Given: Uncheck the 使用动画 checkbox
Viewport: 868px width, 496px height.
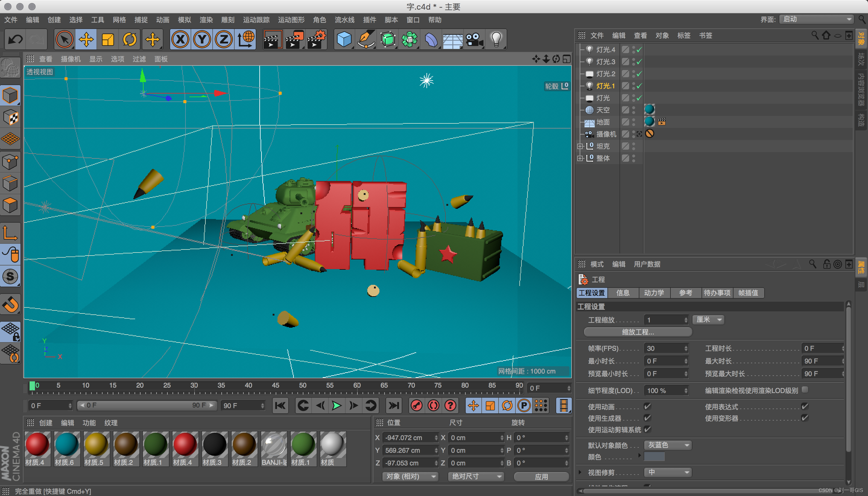Looking at the screenshot, I should pyautogui.click(x=647, y=406).
